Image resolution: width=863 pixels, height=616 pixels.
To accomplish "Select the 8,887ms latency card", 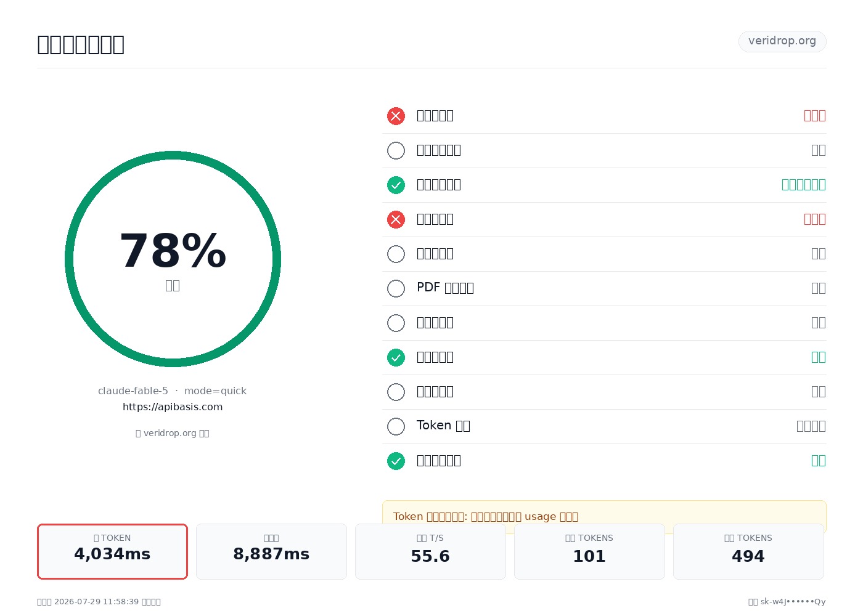I will pos(271,551).
